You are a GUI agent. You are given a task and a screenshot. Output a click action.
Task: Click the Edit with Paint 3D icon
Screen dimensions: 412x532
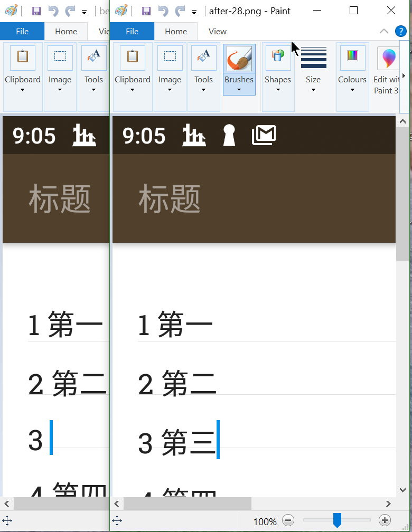[388, 59]
